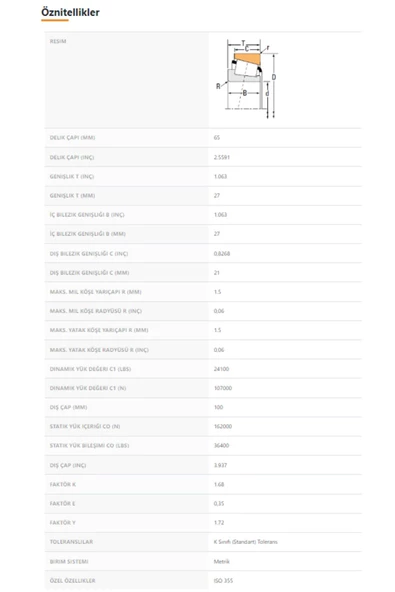Select the Genişlik T (INÇ) row label
This screenshot has width=395, height=592.
[72, 176]
